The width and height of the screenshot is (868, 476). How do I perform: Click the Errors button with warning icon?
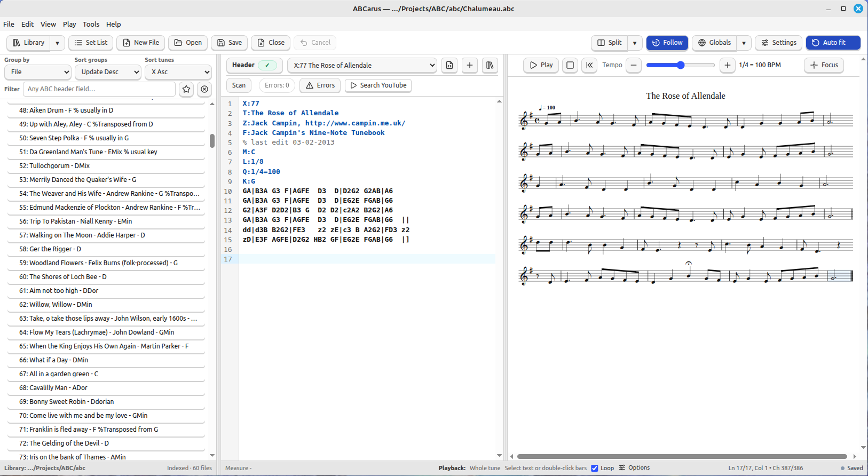coord(320,85)
